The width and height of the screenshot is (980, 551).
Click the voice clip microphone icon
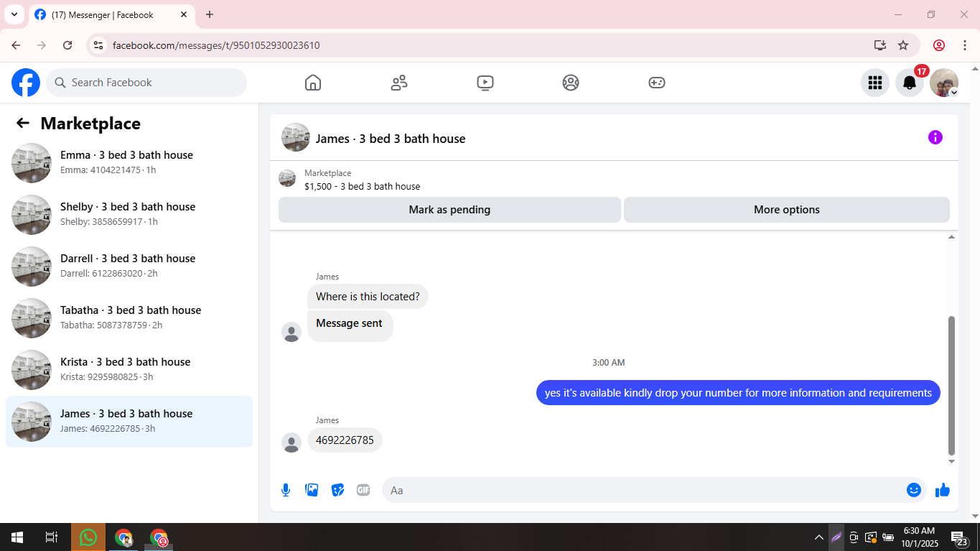coord(286,490)
